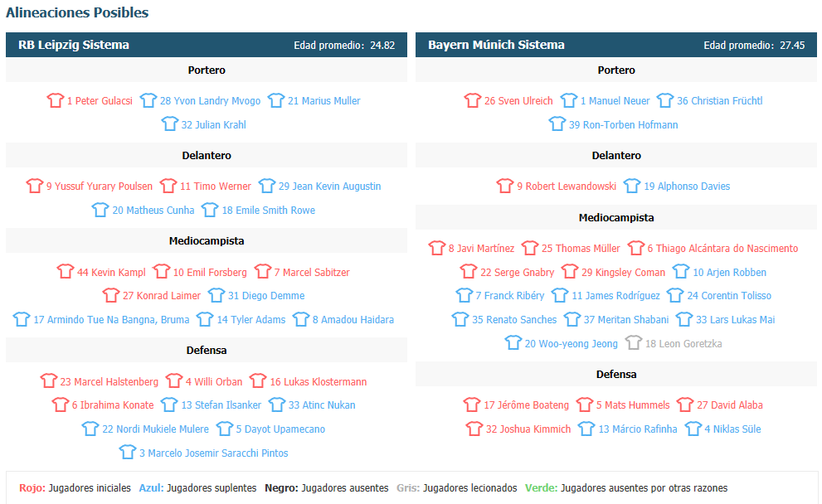Select Thiago Alcántara do Nascimento
The width and height of the screenshot is (822, 504).
coord(722,249)
